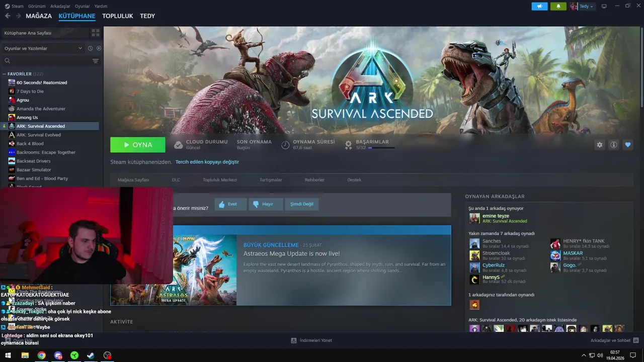Open the Yardım menu
Viewport: 644px width, 362px height.
101,6
